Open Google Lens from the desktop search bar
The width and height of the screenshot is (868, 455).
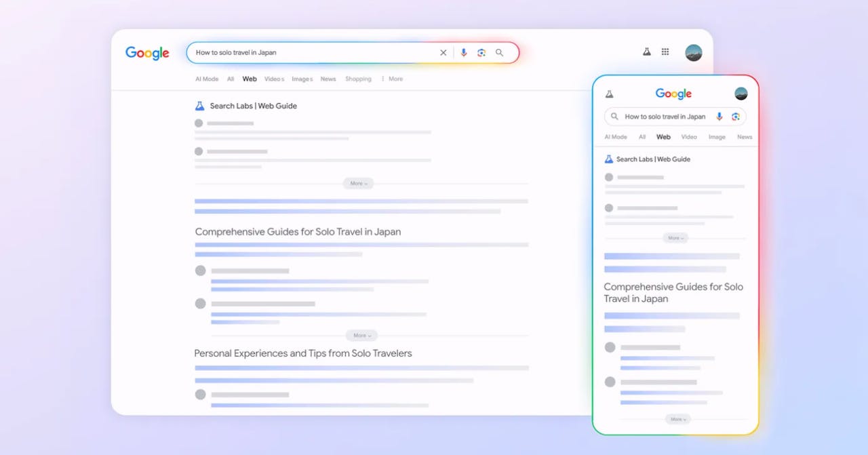point(481,53)
